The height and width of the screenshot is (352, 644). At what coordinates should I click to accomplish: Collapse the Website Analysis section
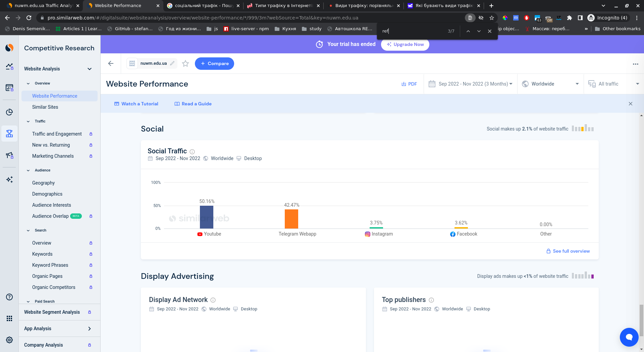point(90,69)
